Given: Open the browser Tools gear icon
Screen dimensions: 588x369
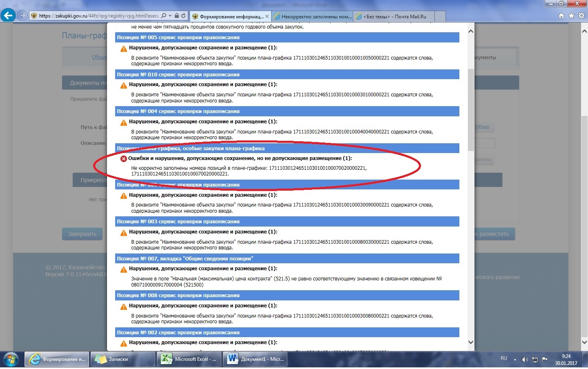Looking at the screenshot, I should click(581, 16).
